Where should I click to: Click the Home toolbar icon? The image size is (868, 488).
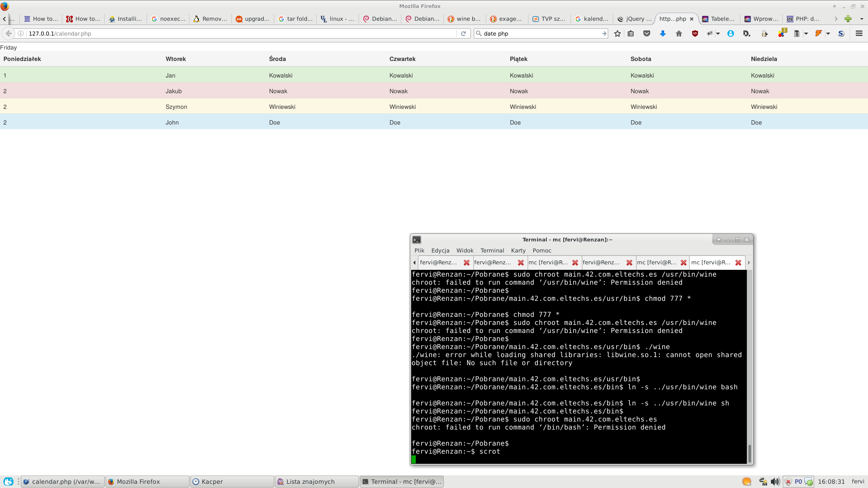pyautogui.click(x=679, y=33)
